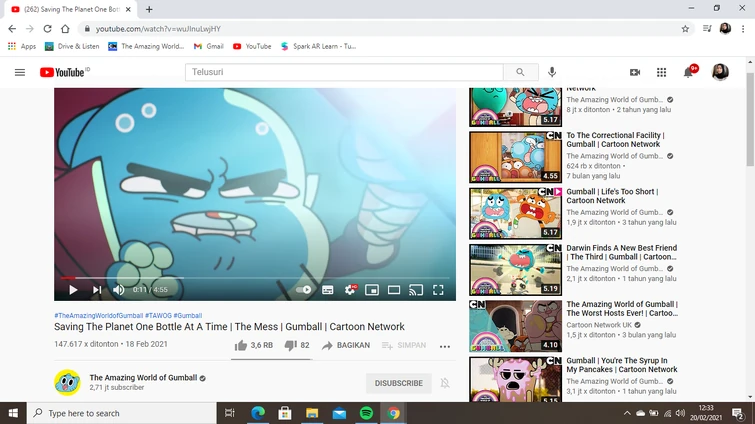Open YouTube apps grid
This screenshot has width=755, height=424.
(662, 72)
